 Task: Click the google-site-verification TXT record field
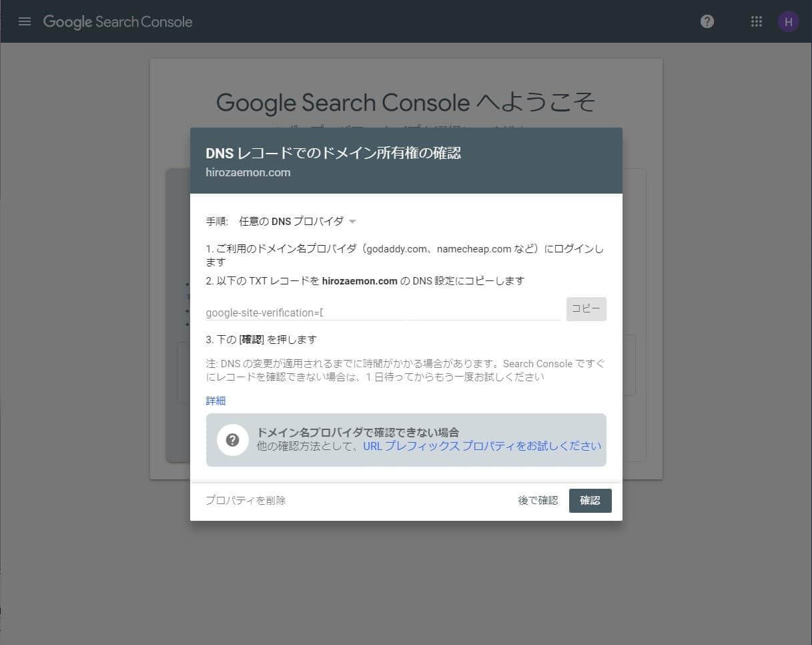pos(383,312)
